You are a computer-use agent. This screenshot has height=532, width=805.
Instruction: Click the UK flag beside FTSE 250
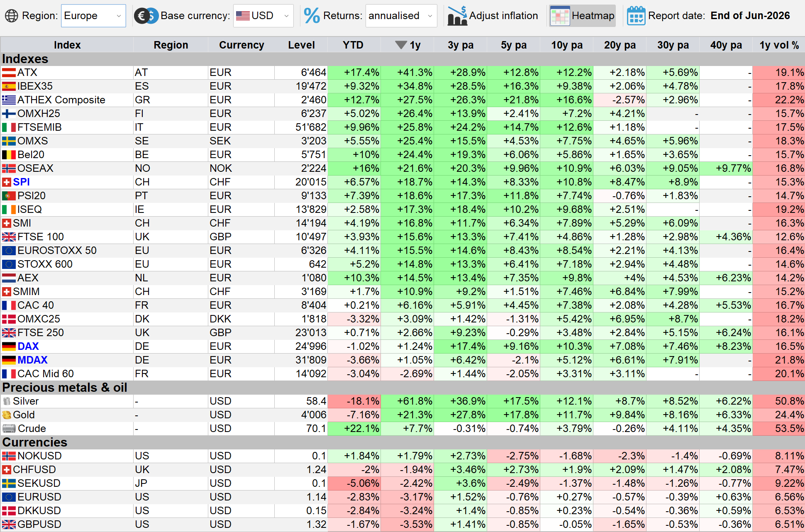[x=9, y=333]
